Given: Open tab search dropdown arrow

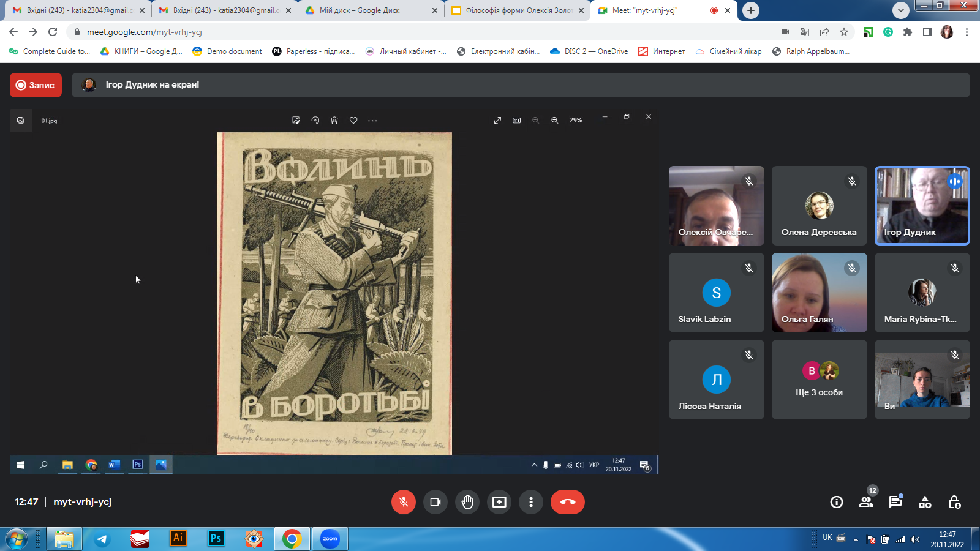Looking at the screenshot, I should tap(900, 10).
